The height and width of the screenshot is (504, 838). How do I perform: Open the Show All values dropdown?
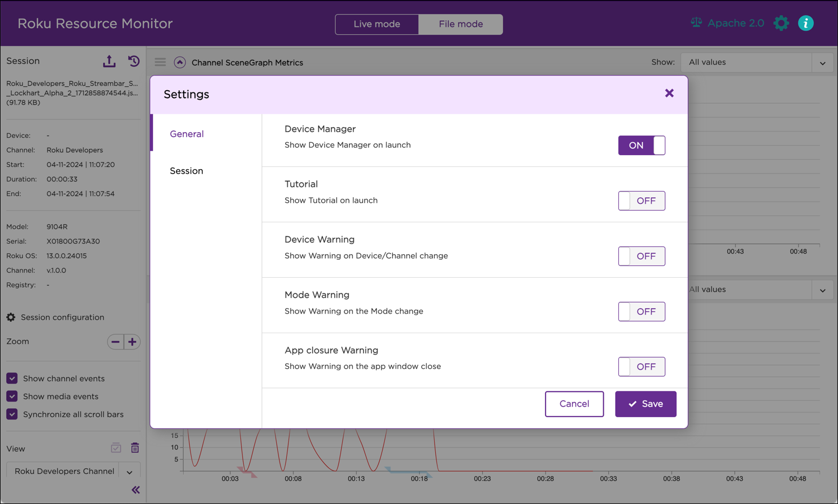coord(822,62)
